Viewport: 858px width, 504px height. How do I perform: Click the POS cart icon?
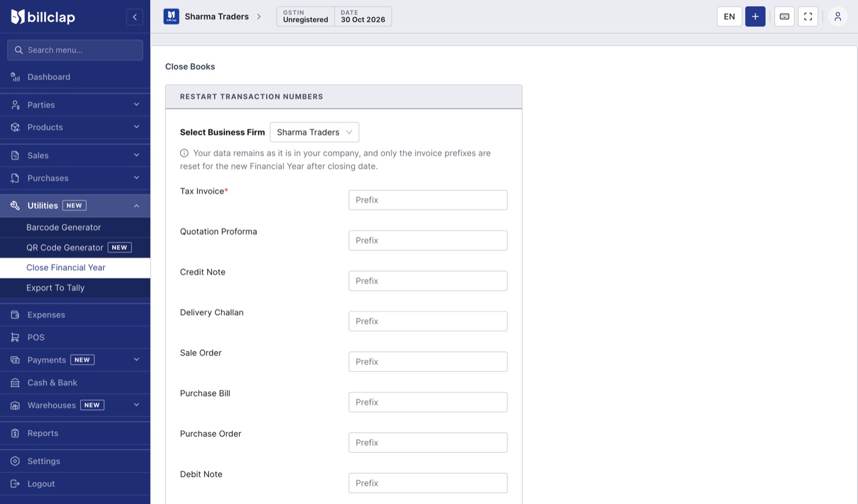click(15, 337)
